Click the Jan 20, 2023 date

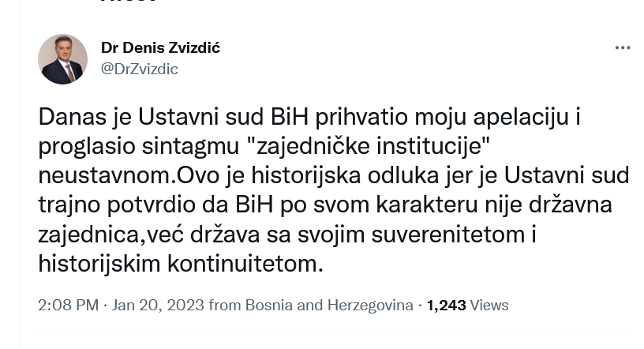[x=158, y=305]
